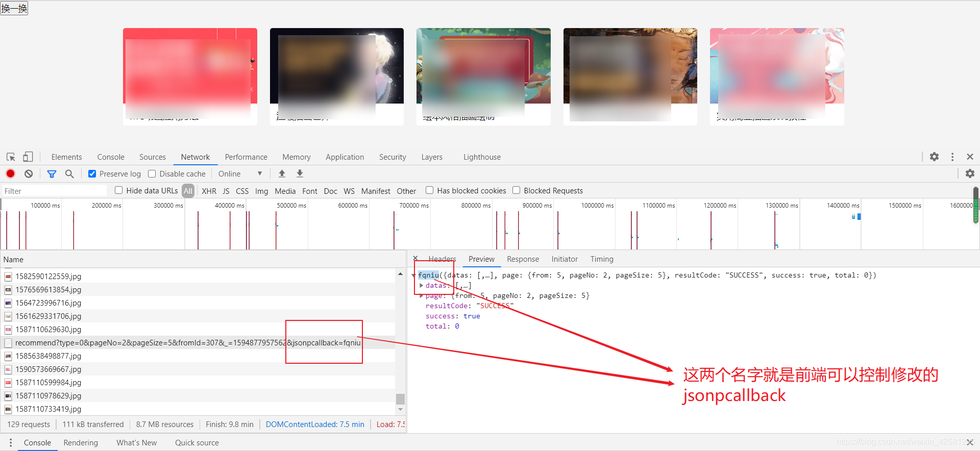Open DevTools settings gear icon
This screenshot has width=980, height=451.
point(934,157)
